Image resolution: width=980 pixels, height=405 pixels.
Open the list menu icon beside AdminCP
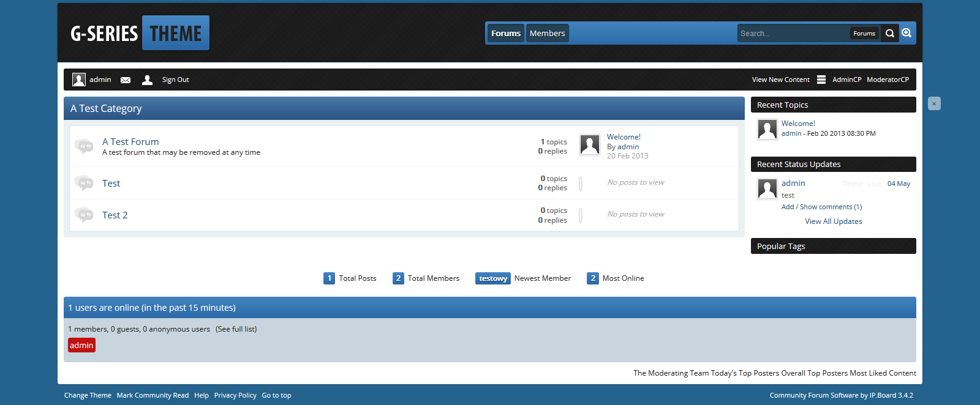click(821, 80)
